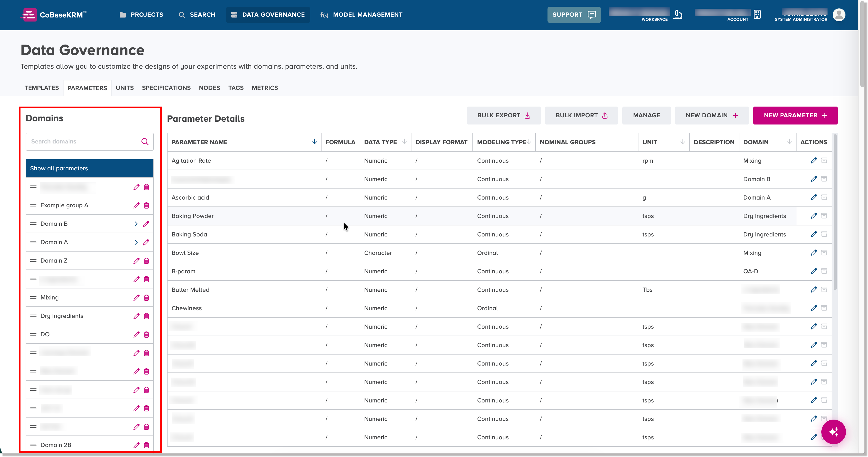The width and height of the screenshot is (868, 457).
Task: Edit the Agitation Rate parameter
Action: tap(814, 160)
